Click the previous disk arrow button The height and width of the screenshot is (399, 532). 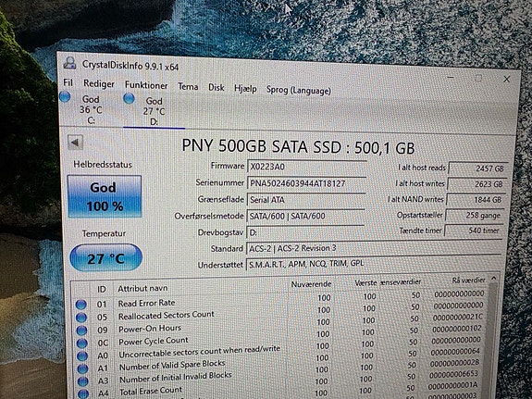tap(75, 143)
